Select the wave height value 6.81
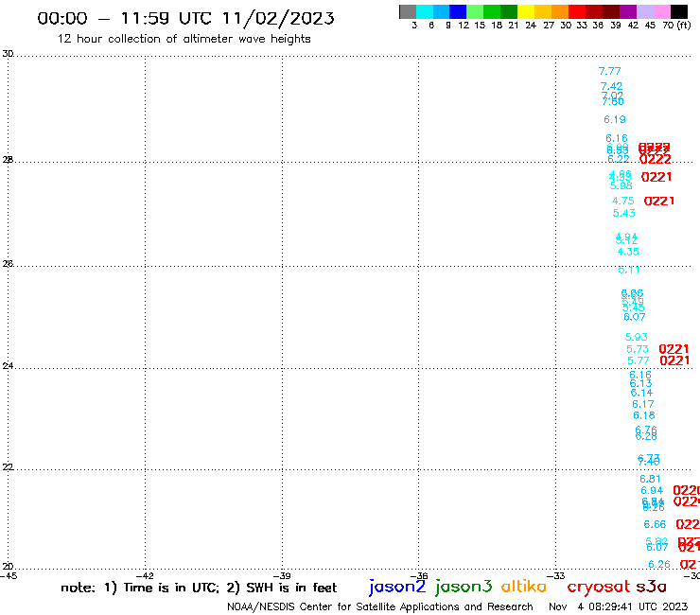This screenshot has height=615, width=700. pyautogui.click(x=650, y=479)
